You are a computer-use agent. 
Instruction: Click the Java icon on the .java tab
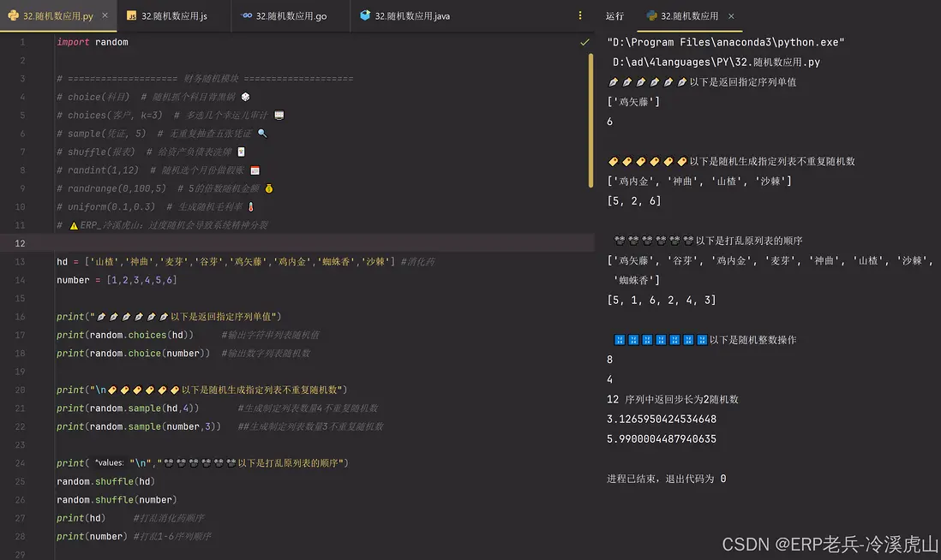365,16
